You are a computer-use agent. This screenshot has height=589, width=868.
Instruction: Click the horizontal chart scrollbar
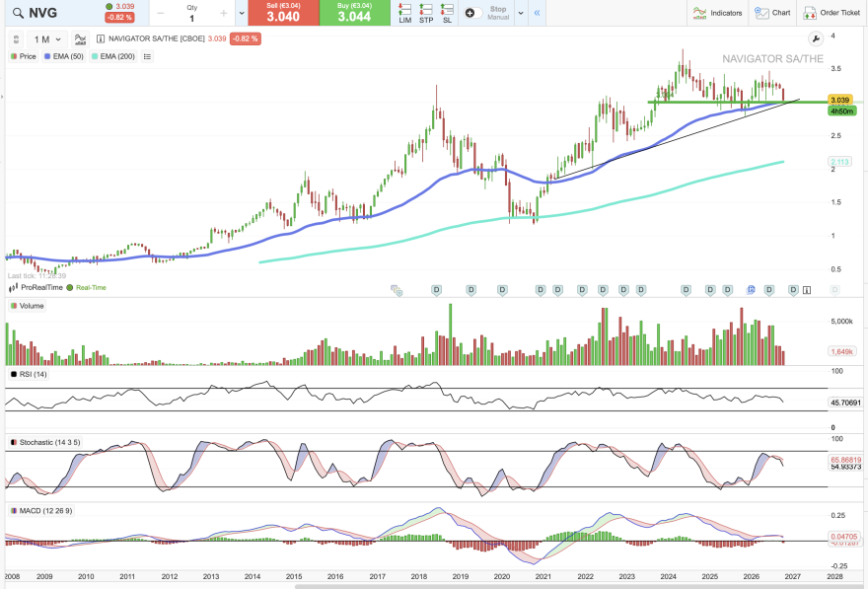pyautogui.click(x=581, y=586)
